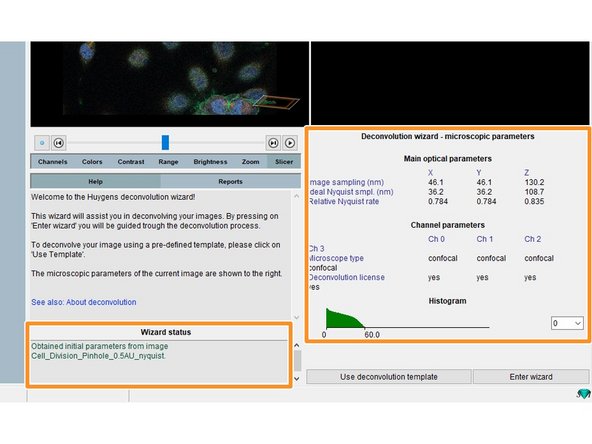Open the Brightness tab
Screen dimensions: 592x444
click(x=210, y=162)
